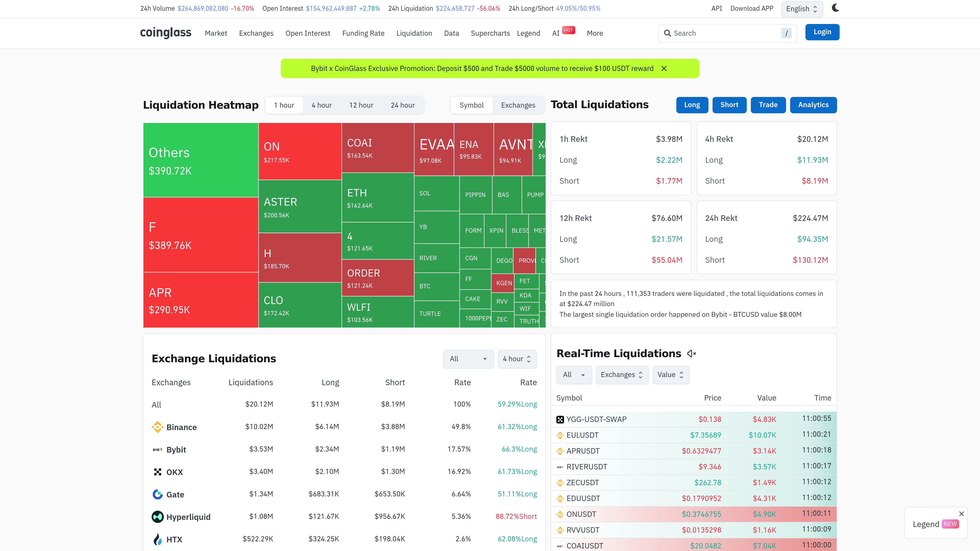Mute real-time liquidations sound icon
Image resolution: width=980 pixels, height=551 pixels.
pyautogui.click(x=691, y=354)
